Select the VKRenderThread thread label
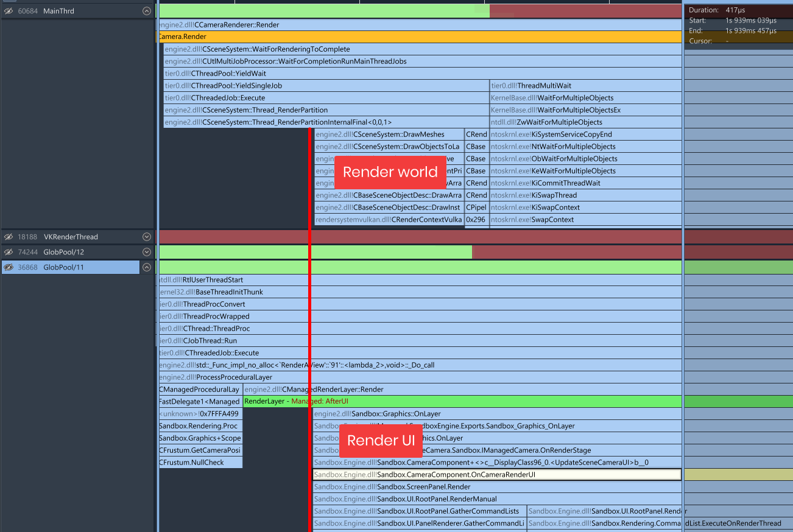This screenshot has width=793, height=532. coord(70,237)
